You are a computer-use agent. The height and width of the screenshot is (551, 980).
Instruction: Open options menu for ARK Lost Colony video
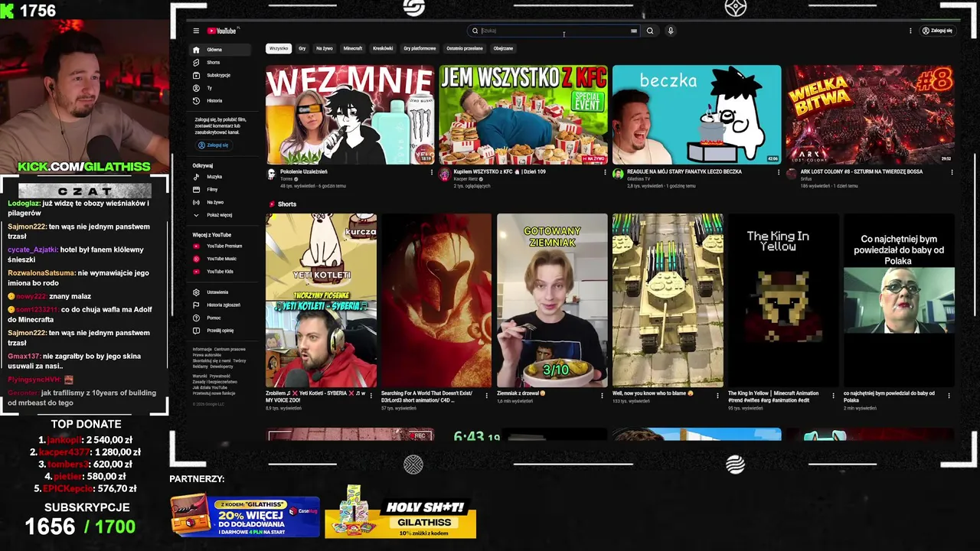pos(952,172)
